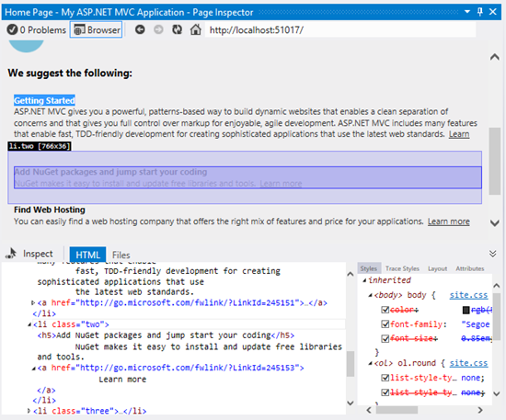The image size is (506, 420).
Task: Click the highlighted Add NuGet packages heading
Action: coord(110,172)
